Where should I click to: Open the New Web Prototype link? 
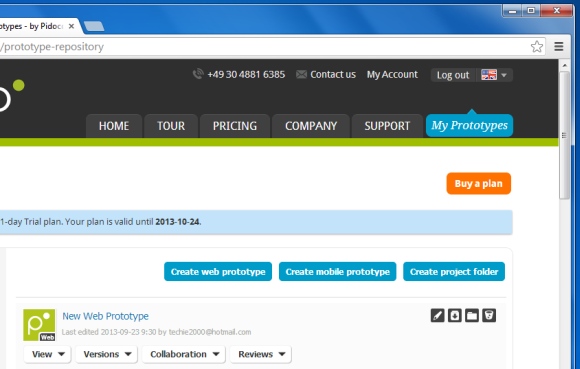[105, 316]
